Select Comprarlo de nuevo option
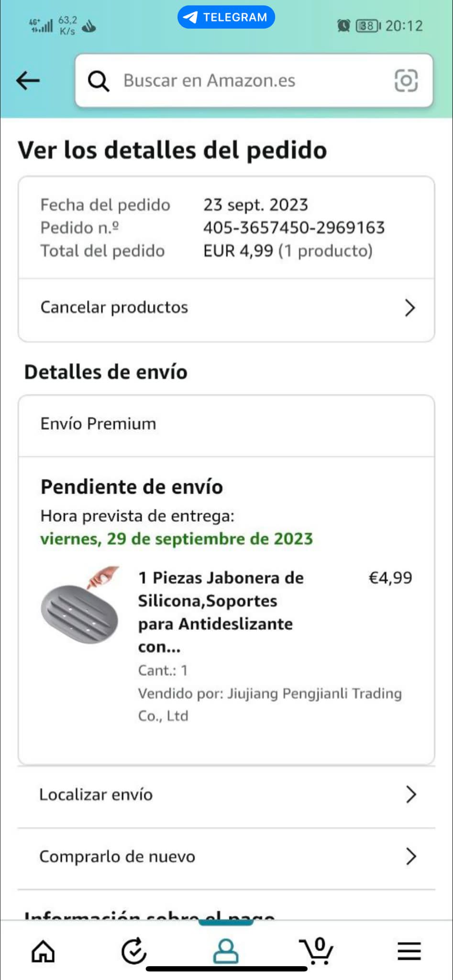The height and width of the screenshot is (980, 453). (x=226, y=856)
